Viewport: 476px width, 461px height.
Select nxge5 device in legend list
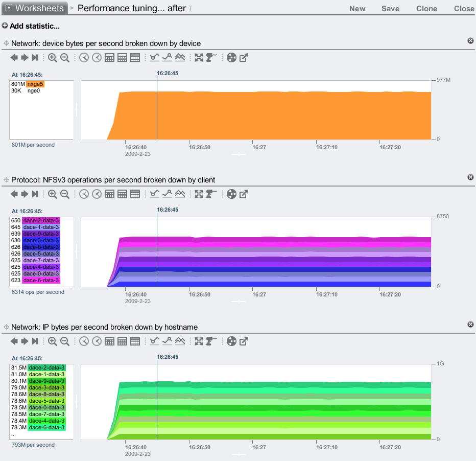(x=35, y=84)
